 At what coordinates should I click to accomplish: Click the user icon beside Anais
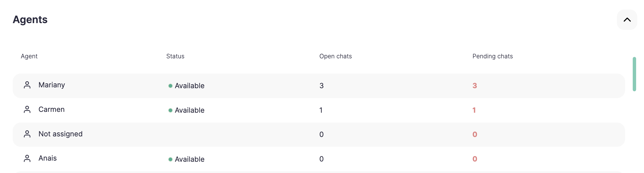pos(27,159)
